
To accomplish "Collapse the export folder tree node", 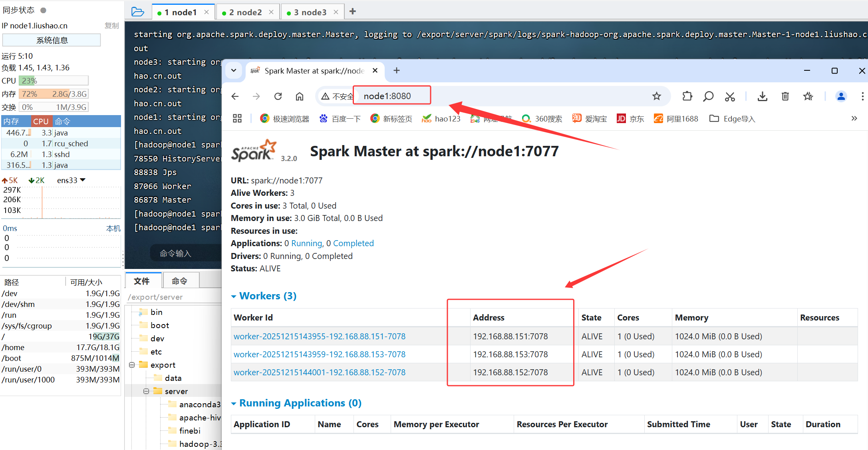I will click(x=132, y=365).
